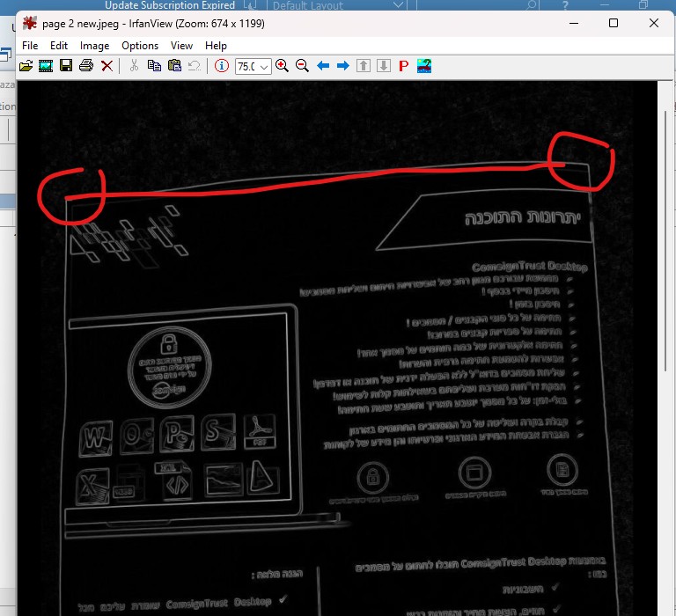The height and width of the screenshot is (616, 676).
Task: Open the Edit menu
Action: point(59,46)
